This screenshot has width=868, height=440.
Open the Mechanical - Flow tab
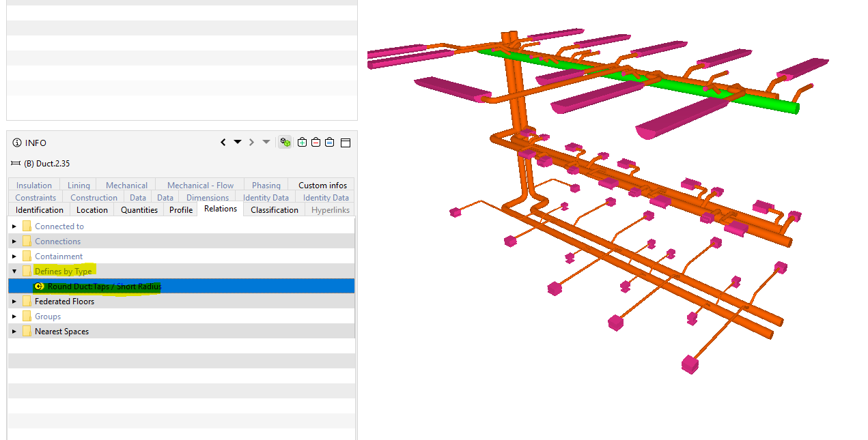coord(200,185)
